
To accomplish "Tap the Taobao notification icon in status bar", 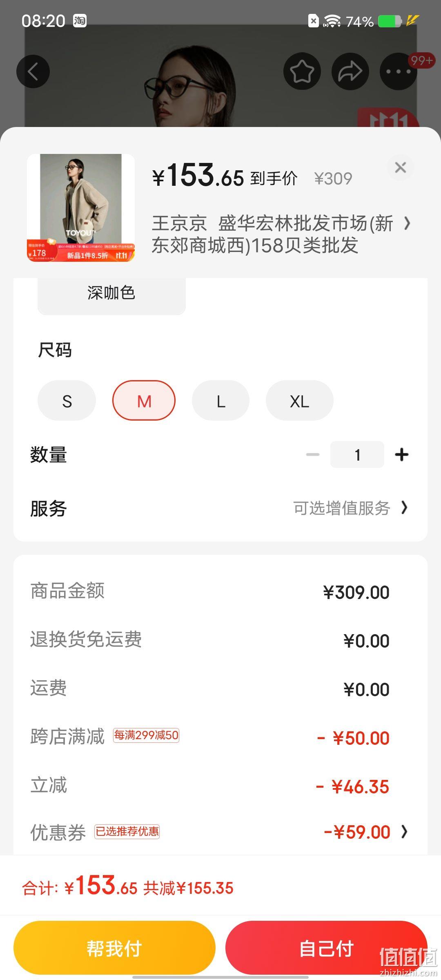I will click(x=80, y=20).
